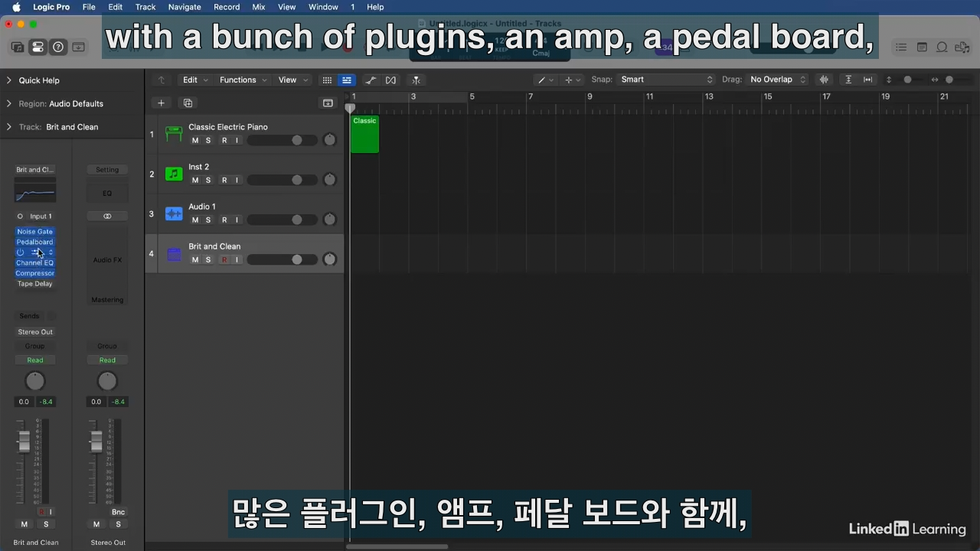This screenshot has height=551, width=980.
Task: Open the Loop Browser icon
Action: (x=942, y=47)
